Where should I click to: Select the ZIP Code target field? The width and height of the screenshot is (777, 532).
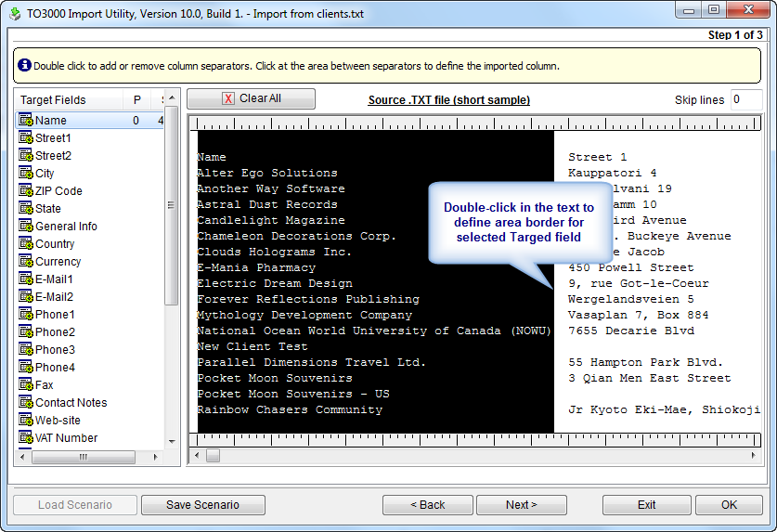58,191
